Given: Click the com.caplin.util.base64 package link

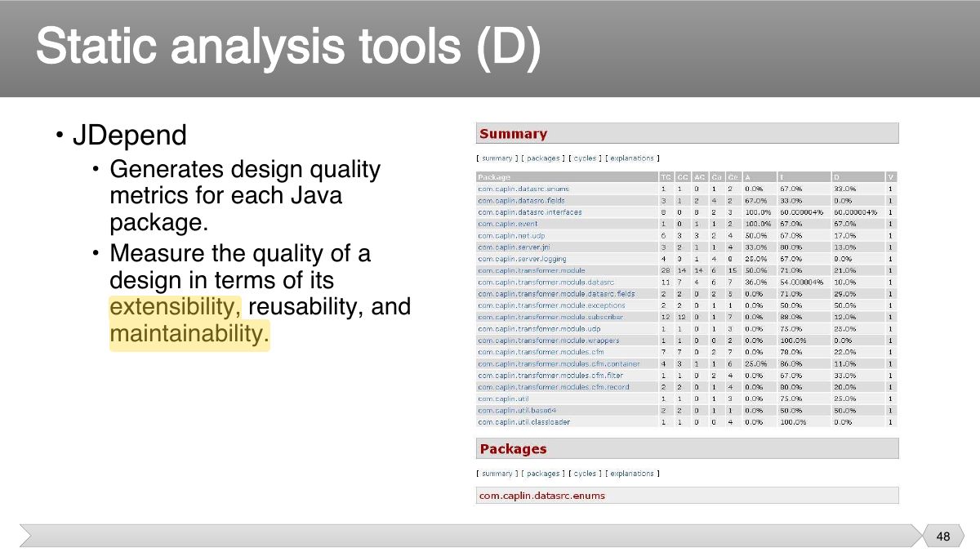Looking at the screenshot, I should [x=516, y=410].
